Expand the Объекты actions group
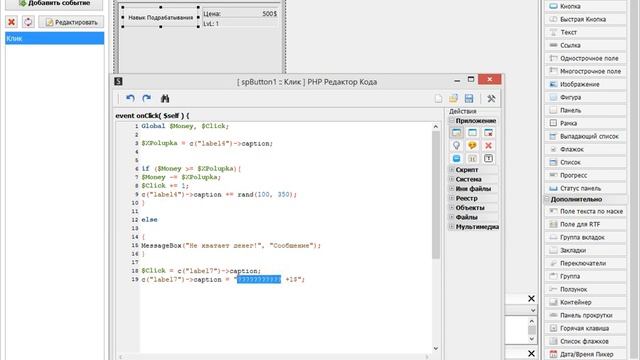 coord(452,207)
